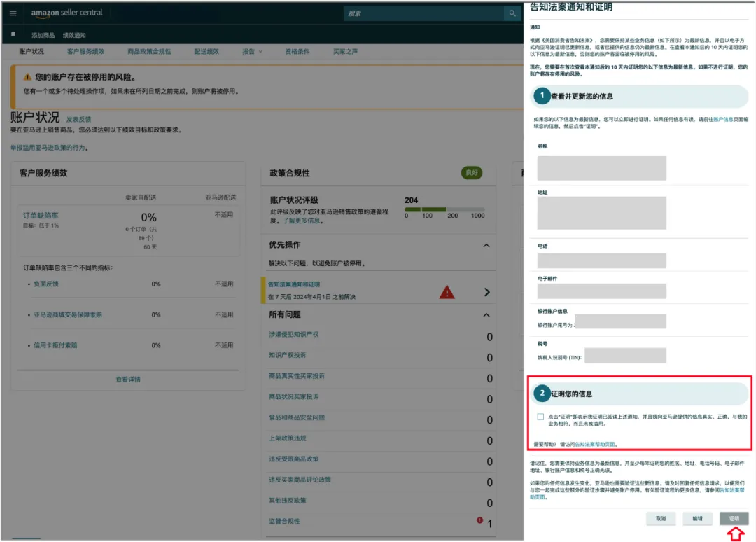Viewport: 756px width, 542px height.
Task: Click the bookmark flag icon
Action: point(13,34)
